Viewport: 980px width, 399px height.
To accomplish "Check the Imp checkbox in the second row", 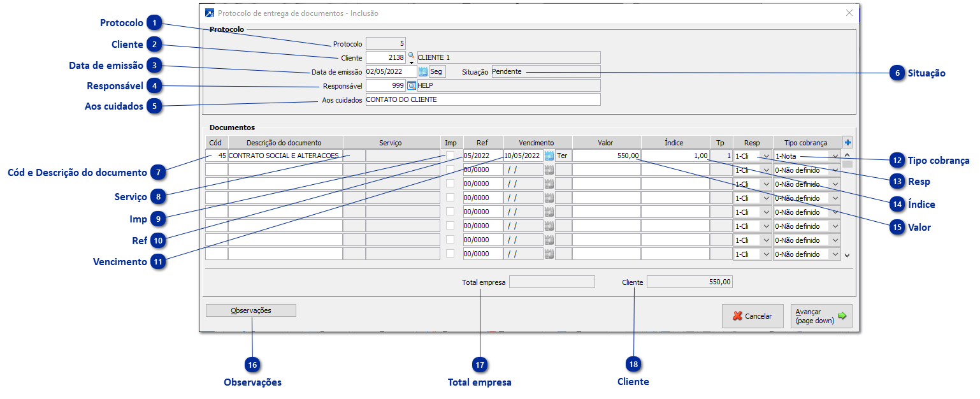I will [450, 170].
